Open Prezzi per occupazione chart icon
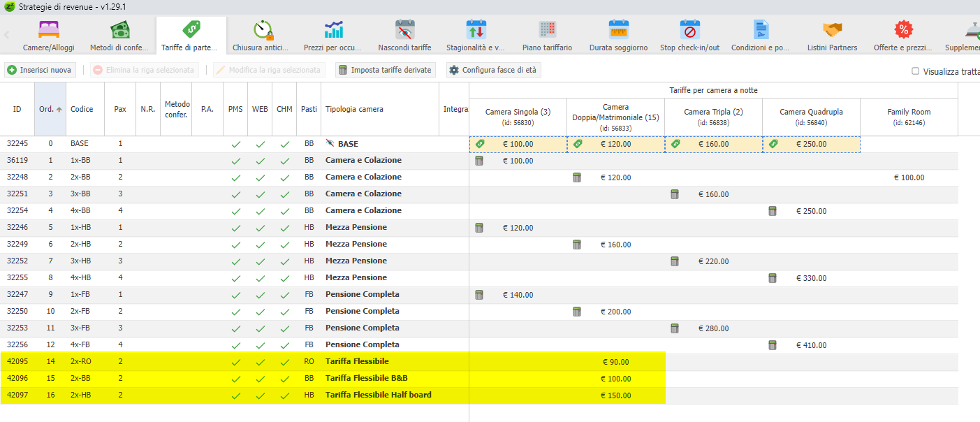The image size is (980, 422). click(x=333, y=30)
